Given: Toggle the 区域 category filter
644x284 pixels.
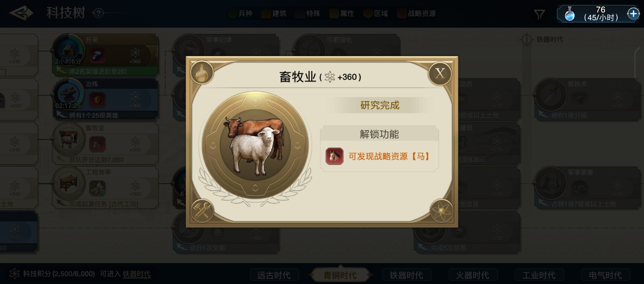Looking at the screenshot, I should (376, 13).
